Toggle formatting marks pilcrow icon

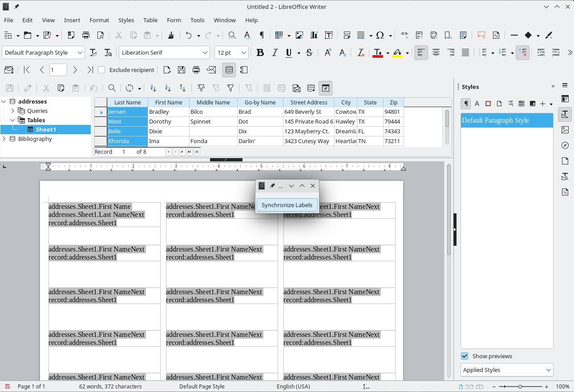pyautogui.click(x=262, y=36)
